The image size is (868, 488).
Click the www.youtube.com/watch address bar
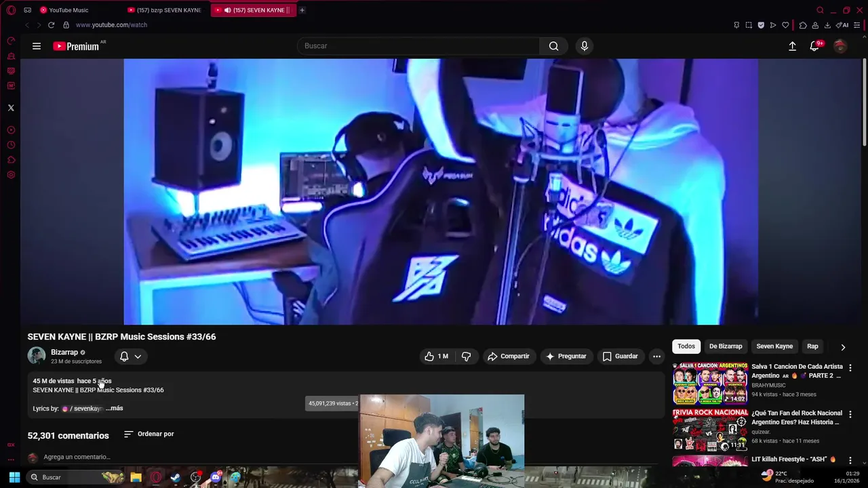tap(111, 25)
